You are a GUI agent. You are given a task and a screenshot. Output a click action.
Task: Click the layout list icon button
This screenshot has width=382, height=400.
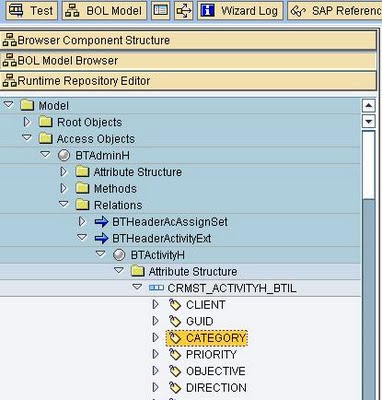pyautogui.click(x=161, y=11)
